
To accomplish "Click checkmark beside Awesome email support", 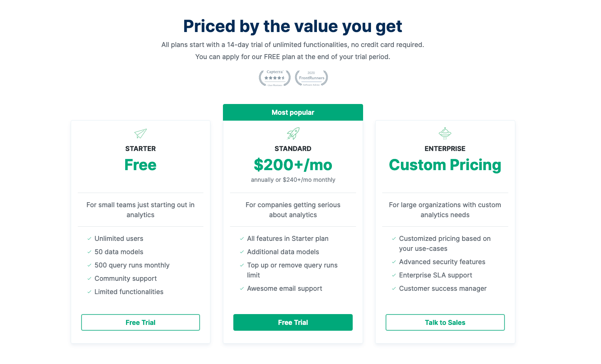I will (242, 288).
